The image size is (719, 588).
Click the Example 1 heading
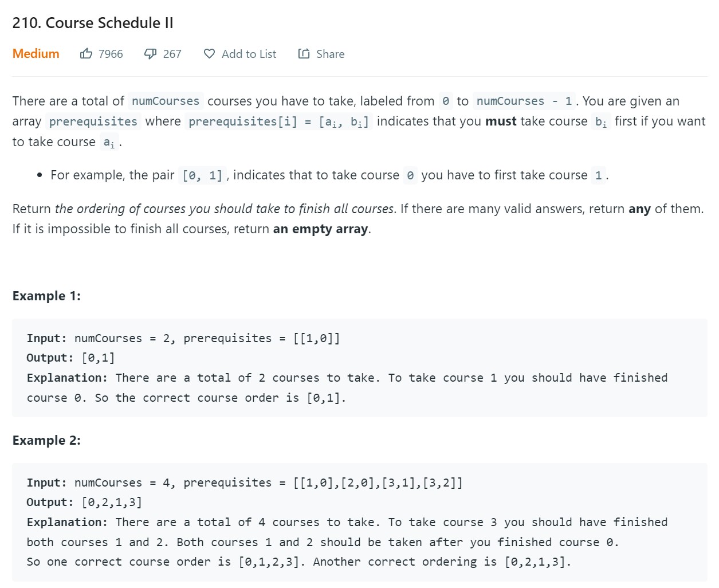click(x=46, y=296)
